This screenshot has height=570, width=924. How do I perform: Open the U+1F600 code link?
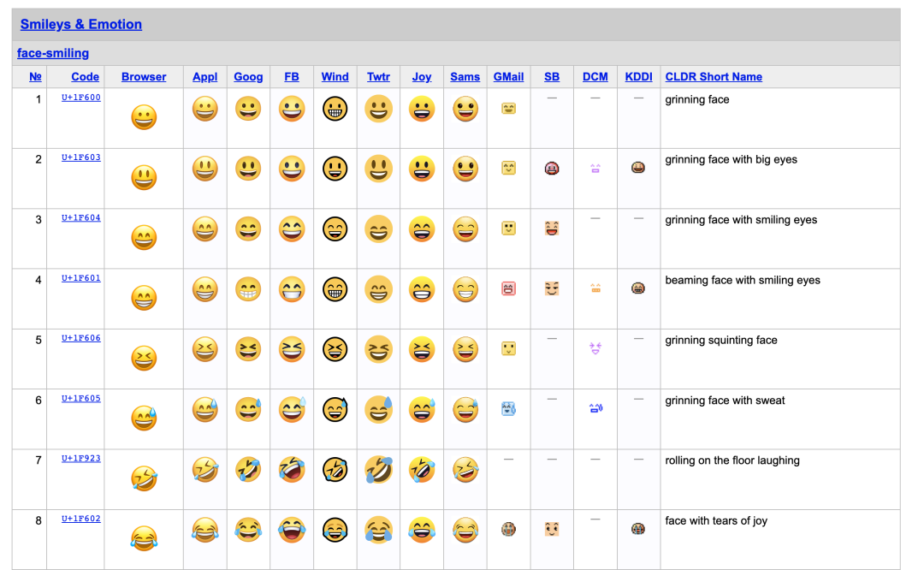coord(80,98)
